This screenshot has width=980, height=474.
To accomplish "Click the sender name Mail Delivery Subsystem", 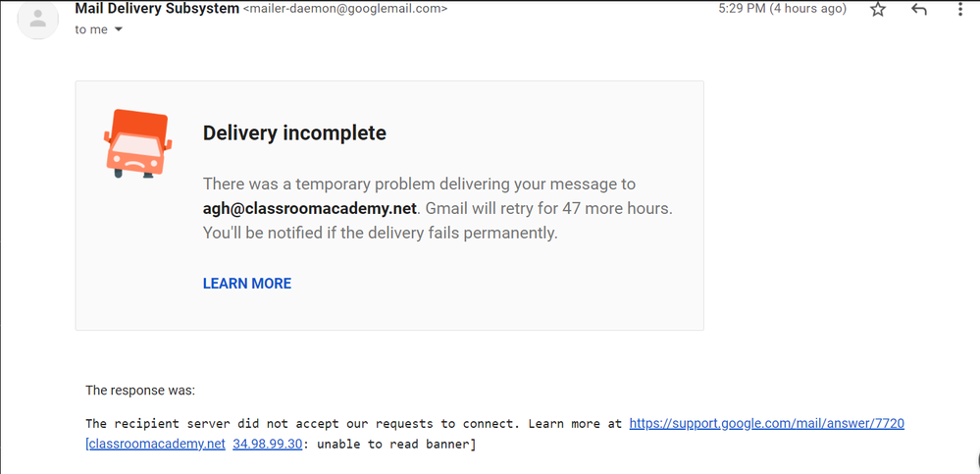I will click(x=157, y=9).
